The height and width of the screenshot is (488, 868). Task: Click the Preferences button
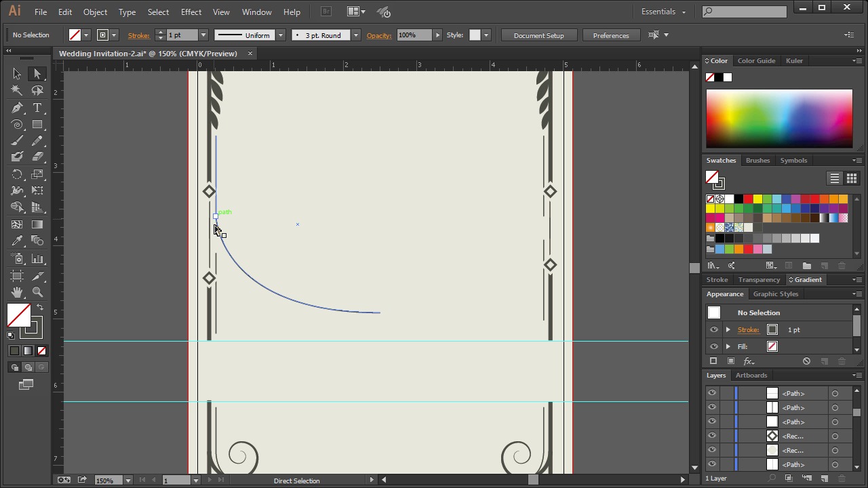pos(610,35)
